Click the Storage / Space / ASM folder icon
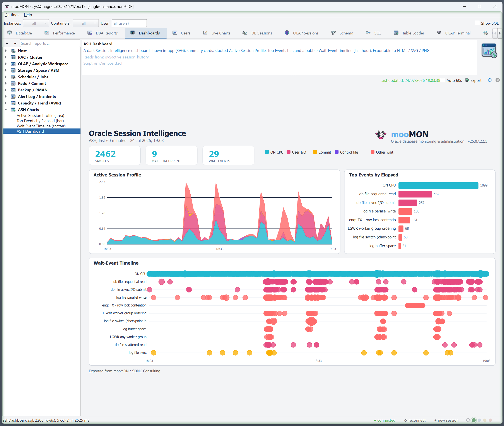Viewport: 504px width, 426px height. pyautogui.click(x=14, y=70)
